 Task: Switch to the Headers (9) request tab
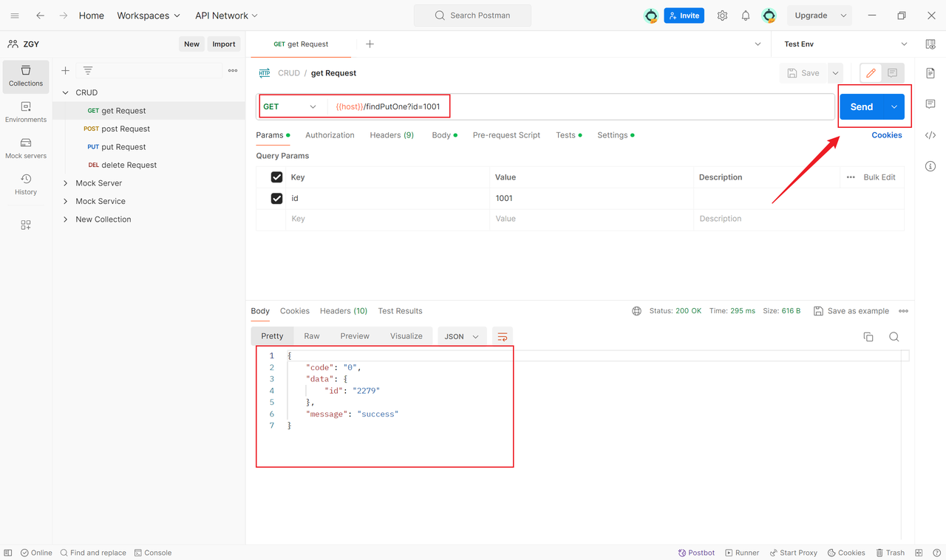pyautogui.click(x=392, y=135)
